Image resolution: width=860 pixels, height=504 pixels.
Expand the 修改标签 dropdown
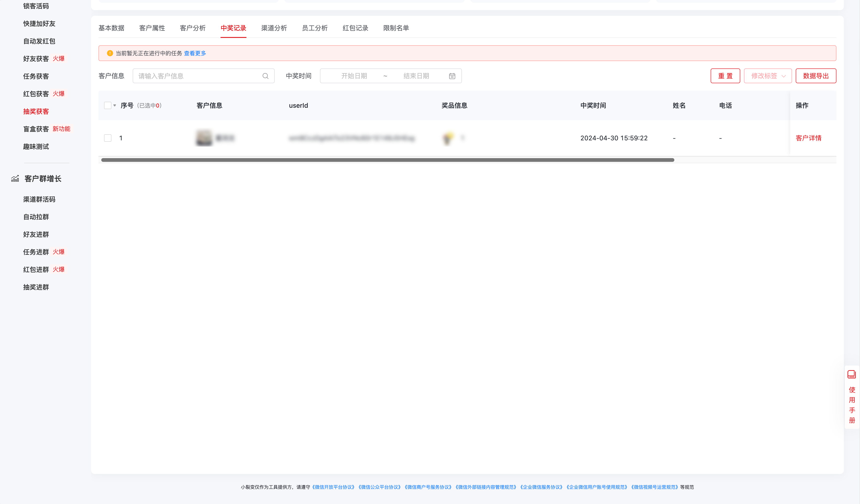(x=768, y=76)
